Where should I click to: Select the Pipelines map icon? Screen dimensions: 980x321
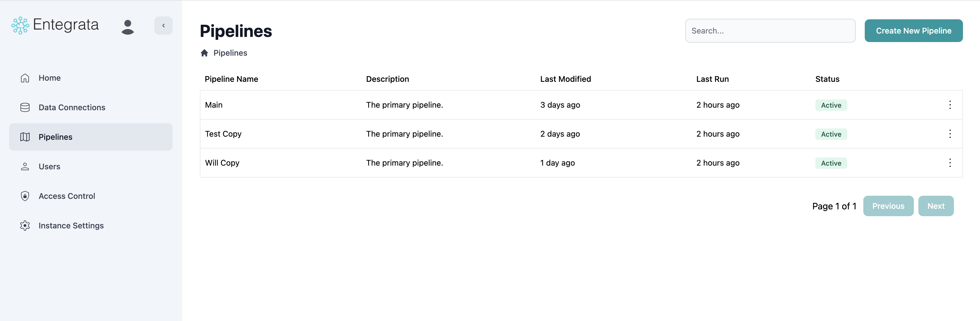pyautogui.click(x=25, y=137)
